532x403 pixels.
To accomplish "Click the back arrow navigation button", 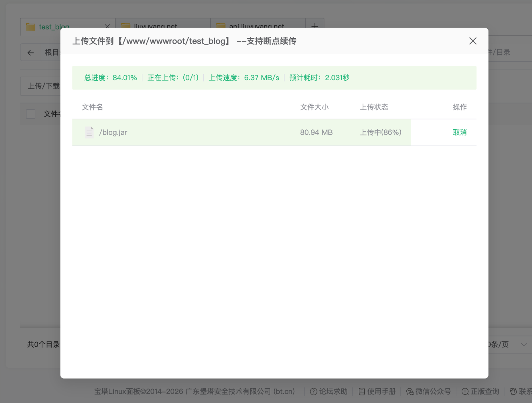I will point(31,53).
